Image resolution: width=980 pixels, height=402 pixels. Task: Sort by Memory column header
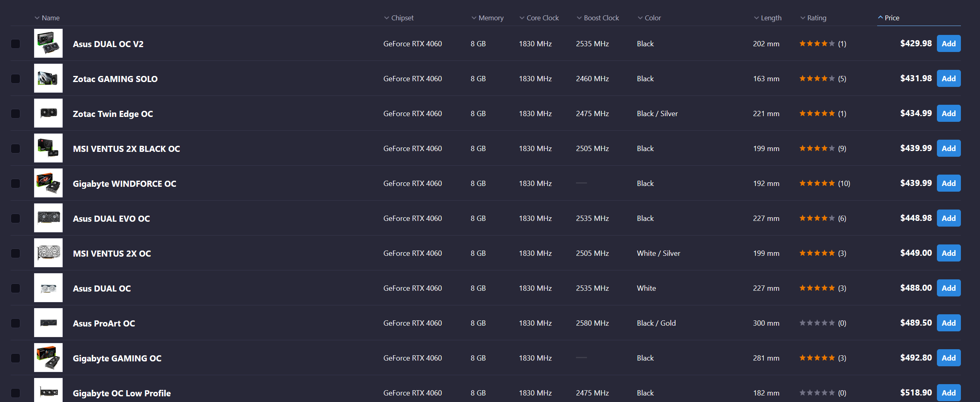click(487, 18)
